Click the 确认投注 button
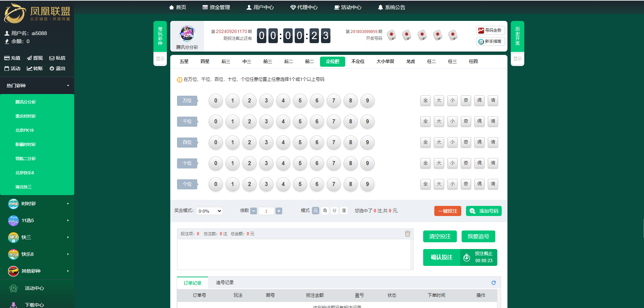This screenshot has height=308, width=644. click(442, 257)
